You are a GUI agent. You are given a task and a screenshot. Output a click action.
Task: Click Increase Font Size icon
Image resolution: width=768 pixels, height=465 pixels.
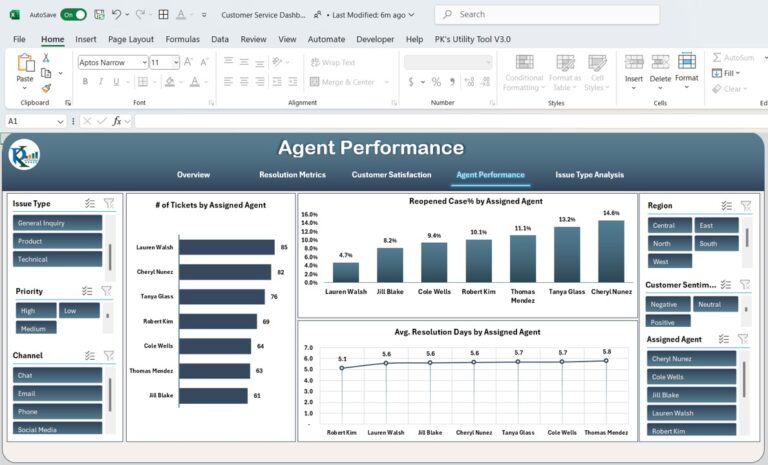click(188, 62)
